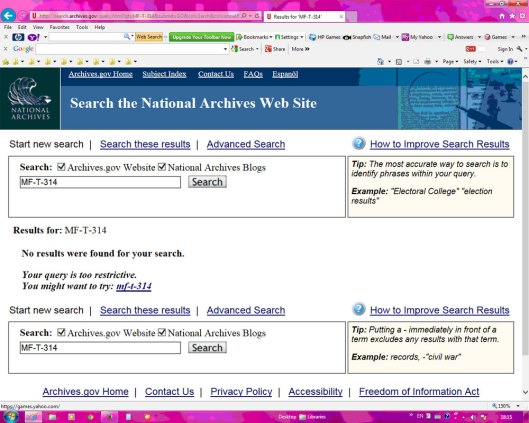Click the National Archives eagle logo

30,98
